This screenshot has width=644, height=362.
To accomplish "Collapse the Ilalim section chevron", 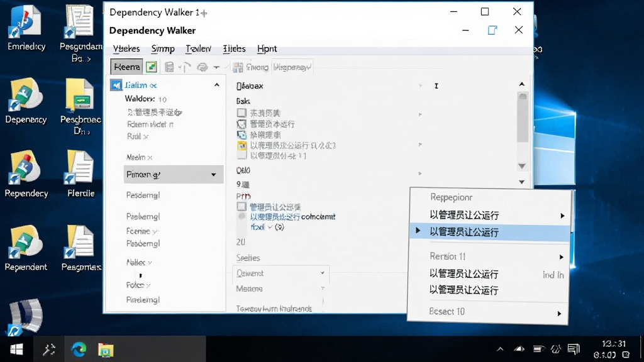I will point(217,85).
